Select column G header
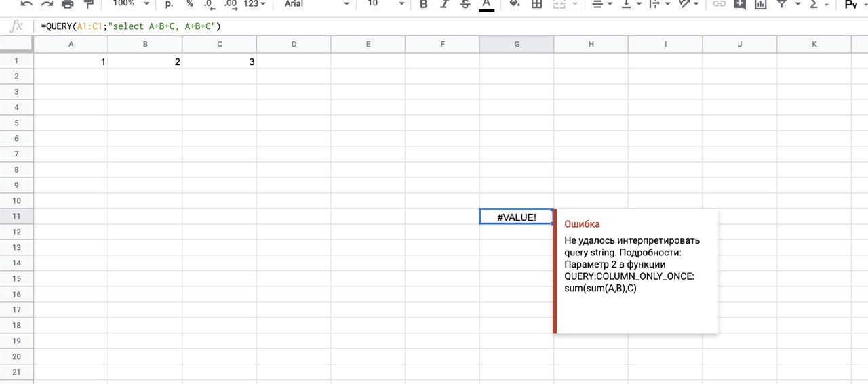The height and width of the screenshot is (384, 868). (x=517, y=44)
